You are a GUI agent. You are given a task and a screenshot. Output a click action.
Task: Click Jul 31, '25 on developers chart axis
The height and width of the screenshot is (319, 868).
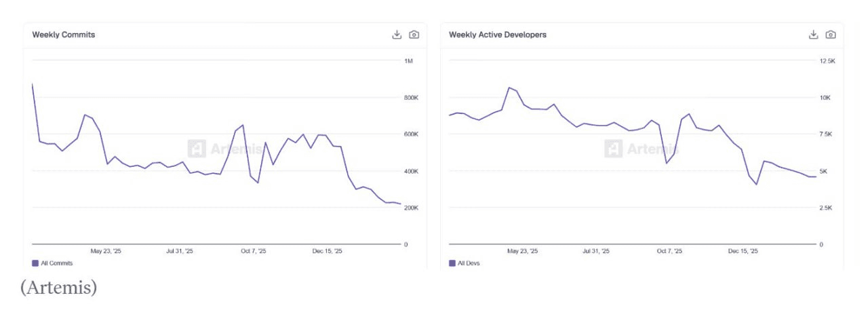595,251
